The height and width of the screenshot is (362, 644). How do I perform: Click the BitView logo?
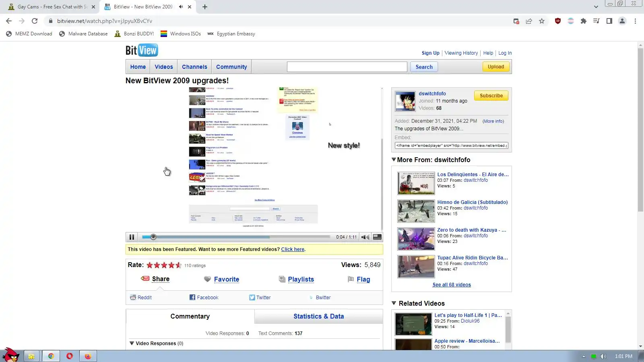pos(142,50)
